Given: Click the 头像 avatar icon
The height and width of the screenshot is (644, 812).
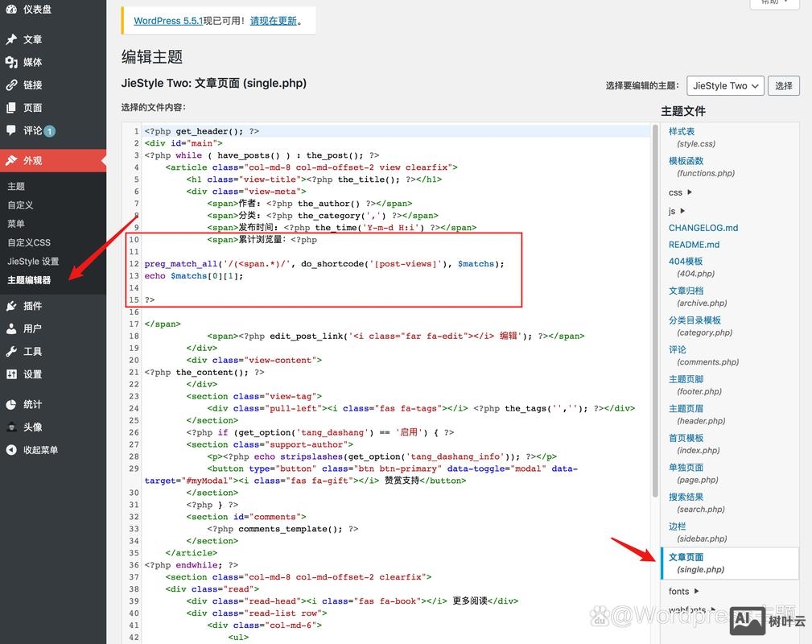Looking at the screenshot, I should point(11,427).
